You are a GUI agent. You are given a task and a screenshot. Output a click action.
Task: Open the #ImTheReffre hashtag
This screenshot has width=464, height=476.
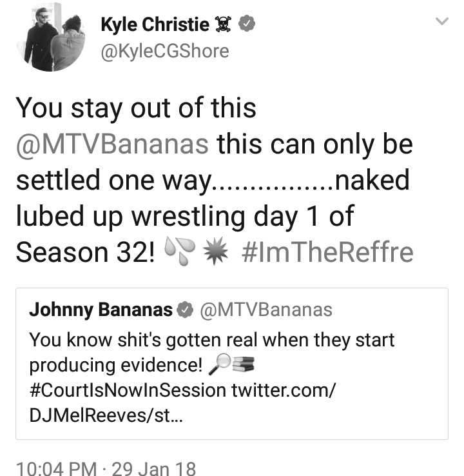click(x=327, y=252)
